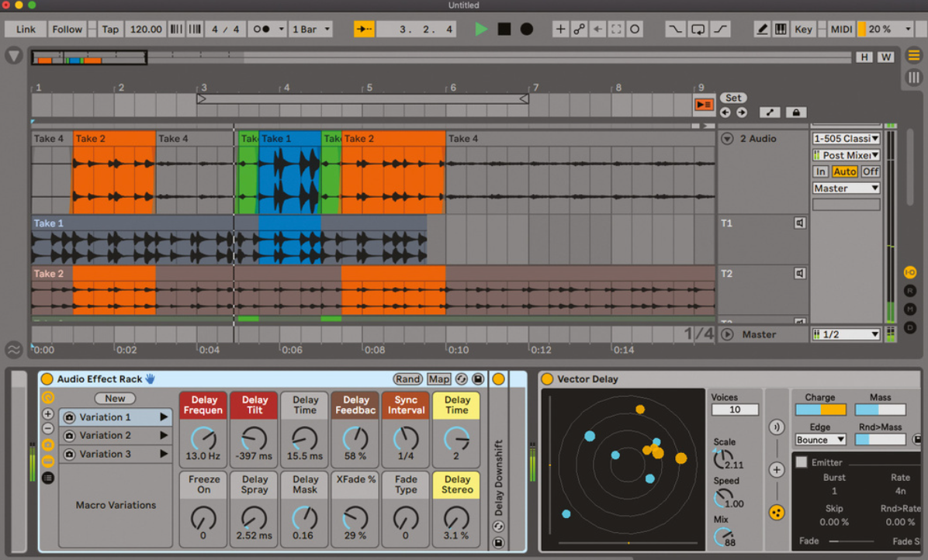
Task: Toggle the computer MIDI keyboard icon
Action: 781,29
